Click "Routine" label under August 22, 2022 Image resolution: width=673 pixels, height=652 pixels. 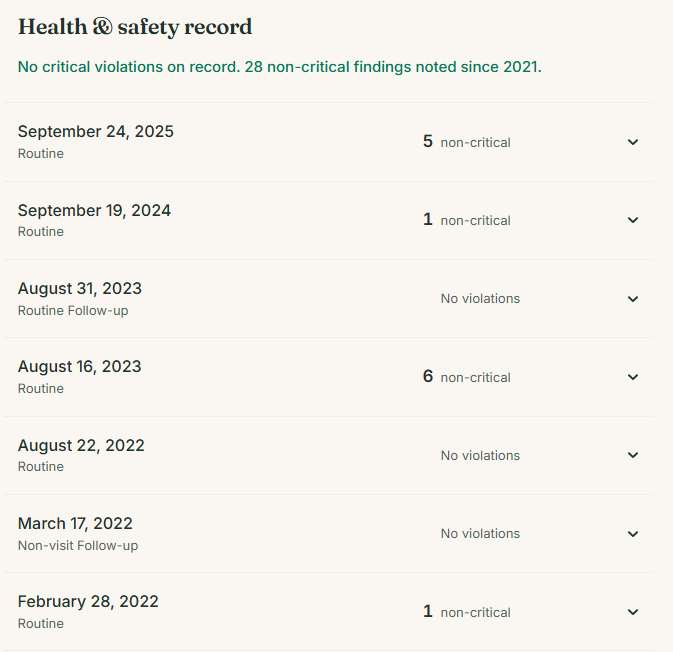click(41, 467)
